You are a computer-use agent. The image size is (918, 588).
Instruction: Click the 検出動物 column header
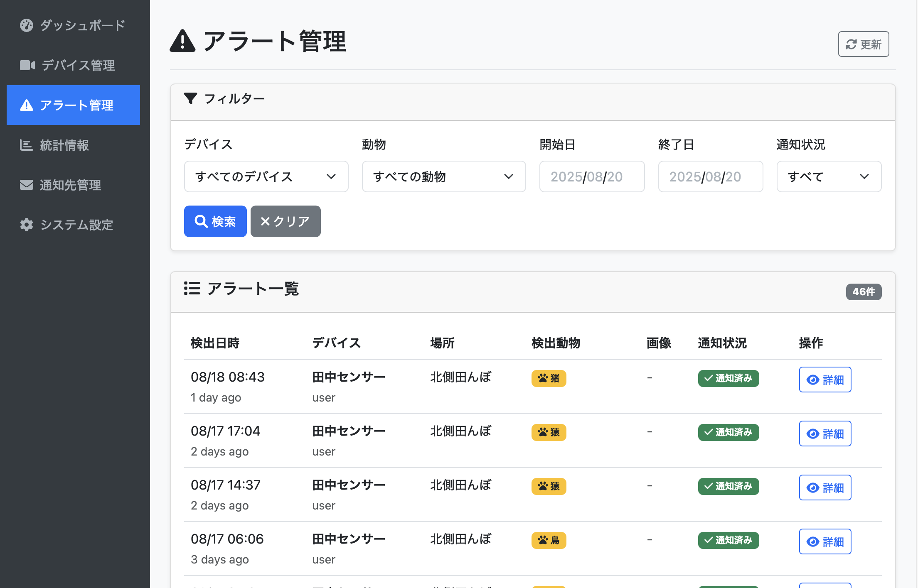tap(556, 343)
